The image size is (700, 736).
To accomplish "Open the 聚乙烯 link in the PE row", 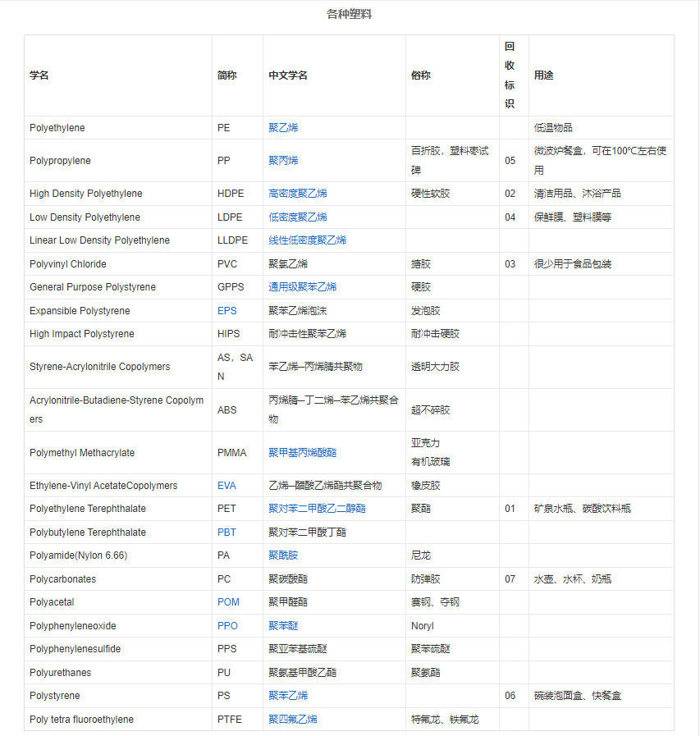I will point(283,128).
